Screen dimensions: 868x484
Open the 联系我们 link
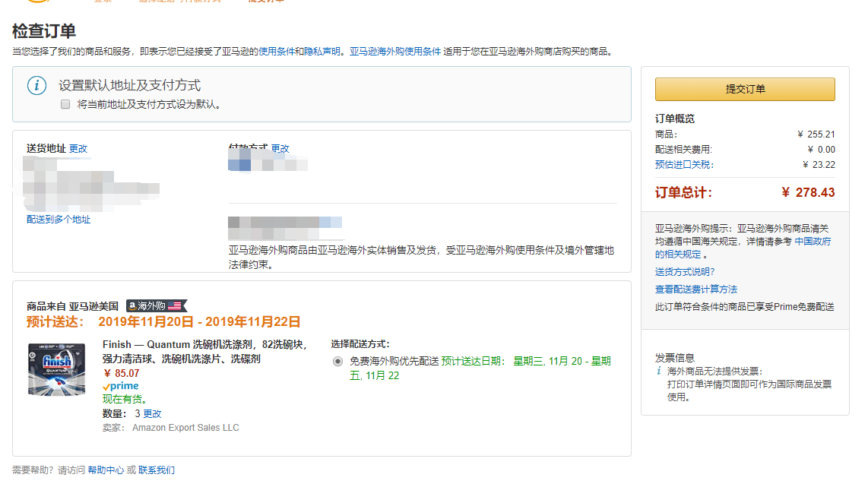pos(157,470)
